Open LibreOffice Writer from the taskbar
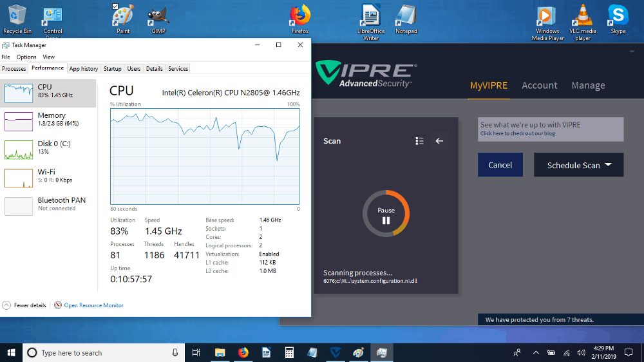This screenshot has width=644, height=362. tap(266, 352)
